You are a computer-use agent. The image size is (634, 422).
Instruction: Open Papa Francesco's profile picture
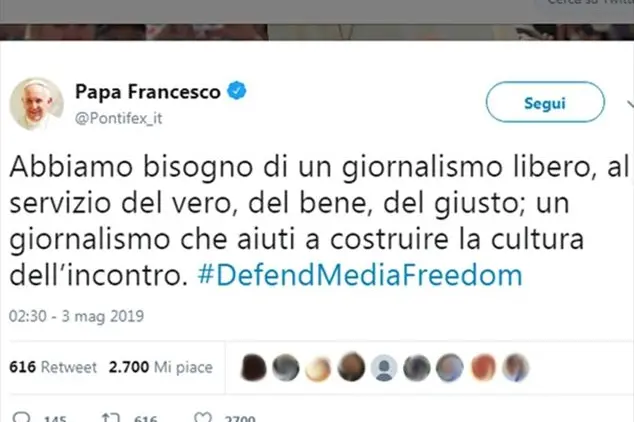(x=36, y=104)
